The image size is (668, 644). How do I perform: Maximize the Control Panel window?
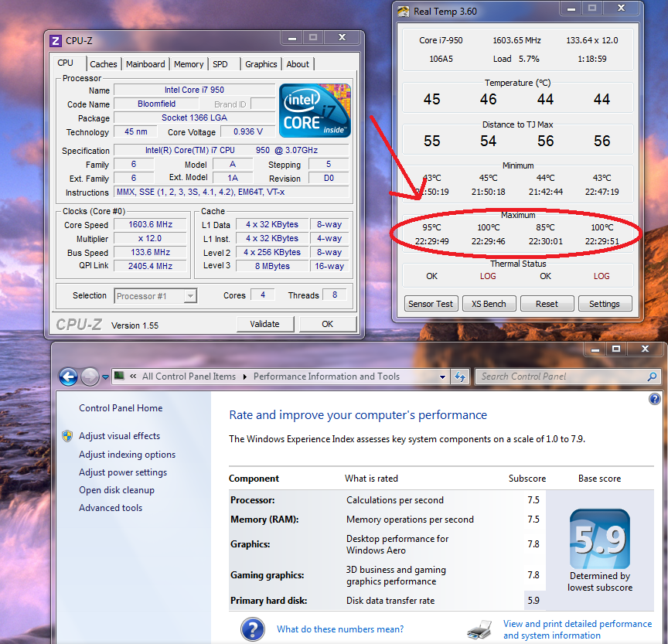click(x=616, y=349)
